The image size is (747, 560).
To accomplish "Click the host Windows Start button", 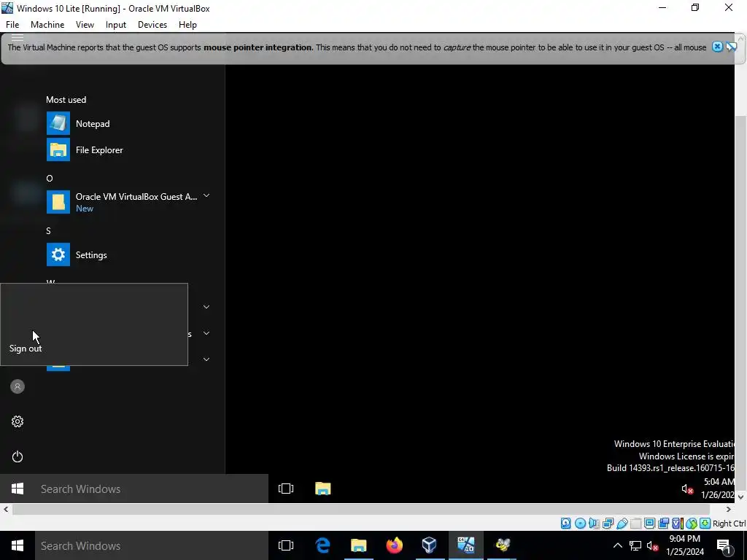I will pyautogui.click(x=18, y=545).
